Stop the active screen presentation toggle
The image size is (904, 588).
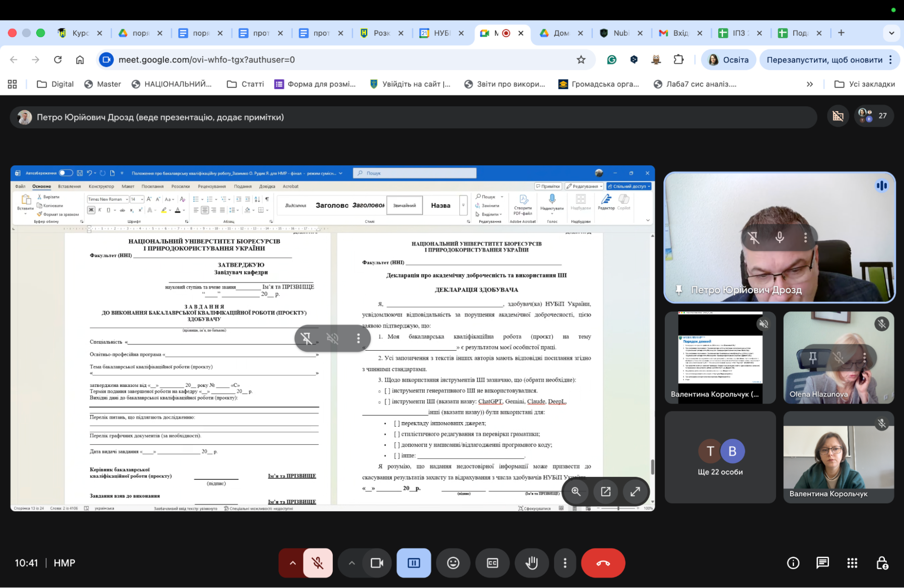(x=413, y=563)
